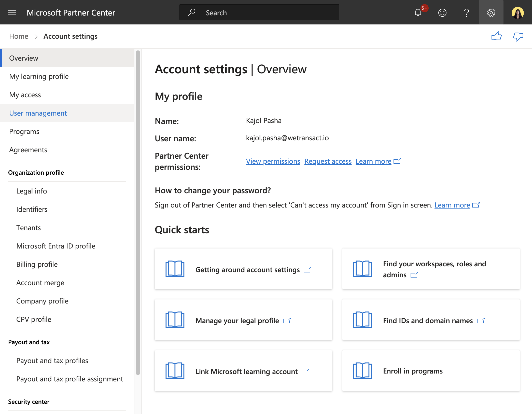
Task: Click the Request access link
Action: coord(328,161)
